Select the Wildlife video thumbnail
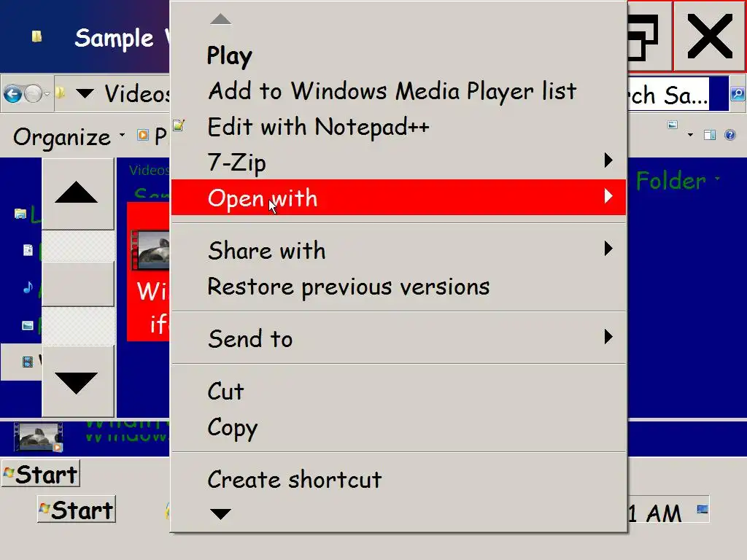The image size is (747, 560). [x=150, y=251]
